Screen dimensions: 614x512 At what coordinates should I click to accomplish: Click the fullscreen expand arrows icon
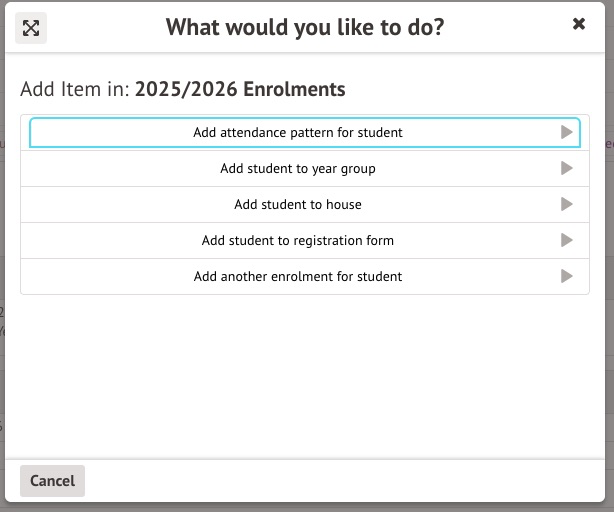pos(31,28)
